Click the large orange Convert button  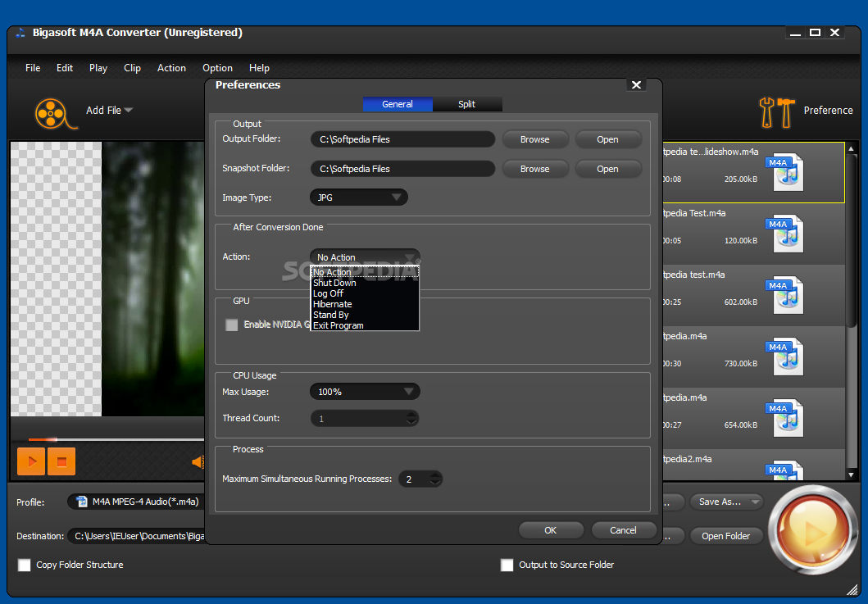point(812,530)
